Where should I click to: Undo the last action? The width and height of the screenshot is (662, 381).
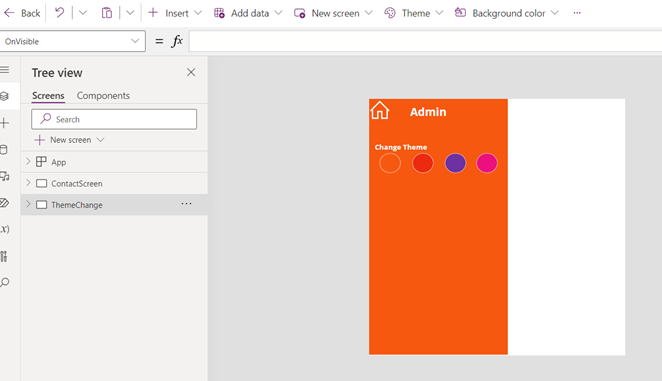60,13
